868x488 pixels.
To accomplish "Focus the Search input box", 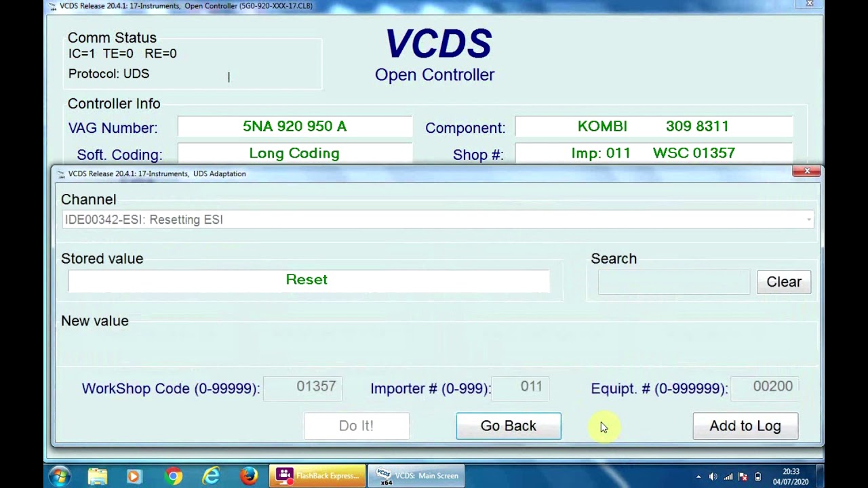I will pyautogui.click(x=673, y=282).
